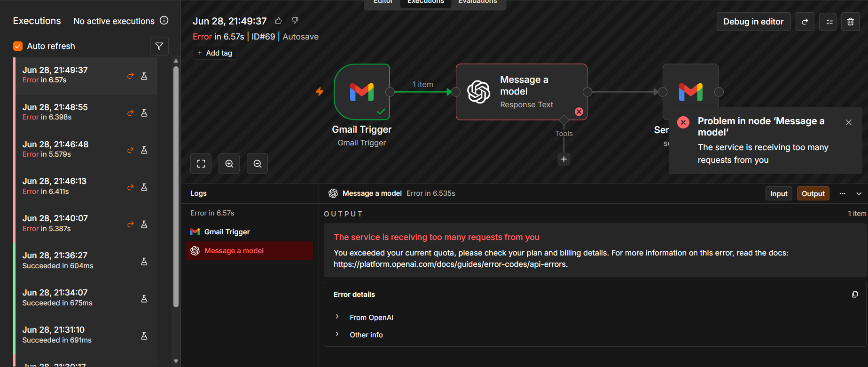Show info about active executions
Screen dimensions: 868x367
(x=164, y=20)
